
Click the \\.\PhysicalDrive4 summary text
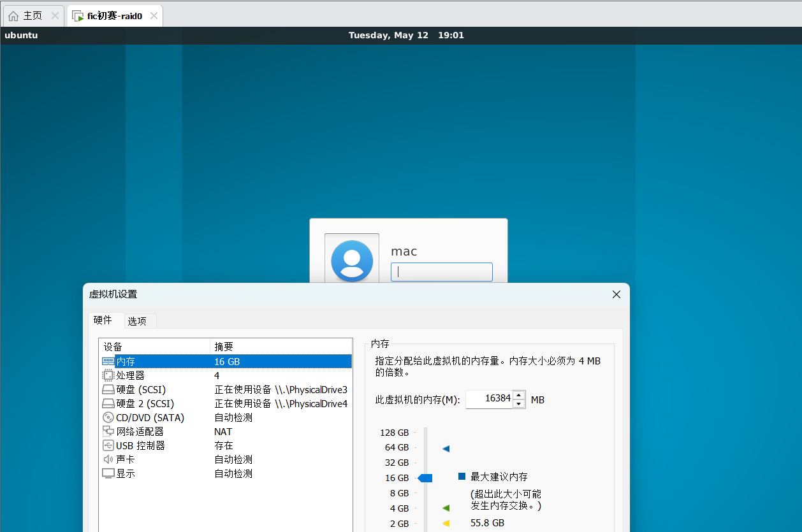pyautogui.click(x=311, y=403)
